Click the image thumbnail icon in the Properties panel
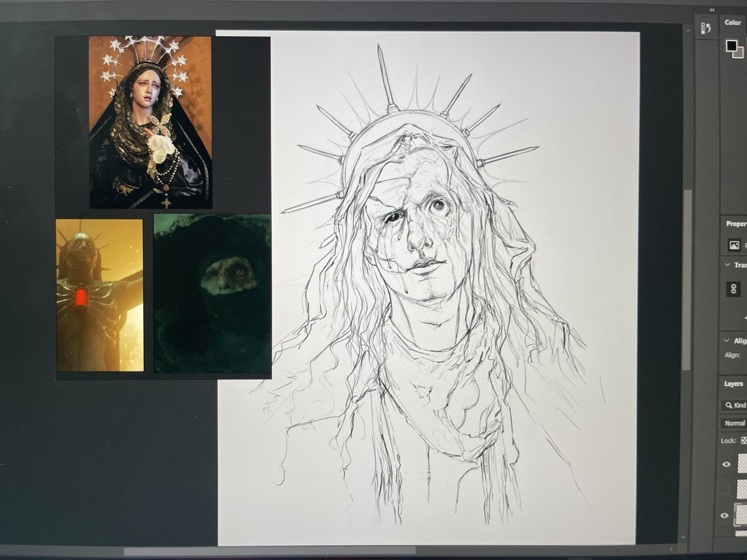Viewport: 747px width, 560px height. [x=734, y=245]
